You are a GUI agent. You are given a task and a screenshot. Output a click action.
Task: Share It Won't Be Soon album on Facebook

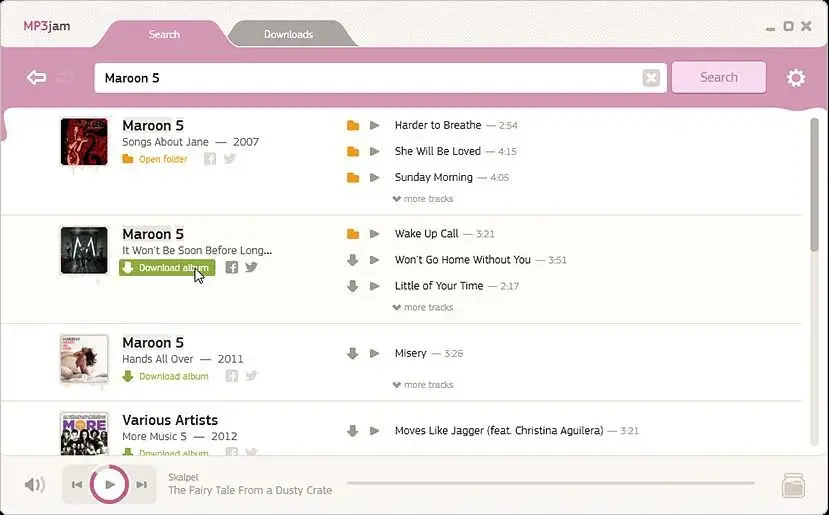tap(232, 267)
